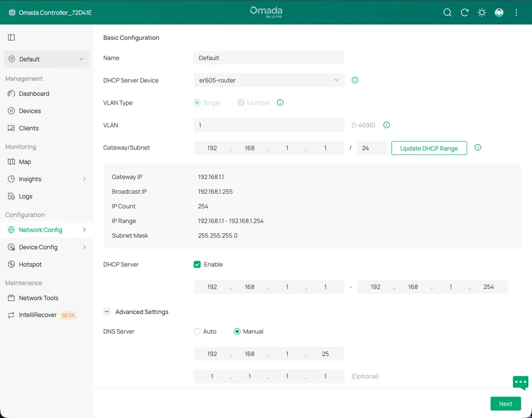532x418 pixels.
Task: Click the search icon in top bar
Action: click(x=447, y=13)
